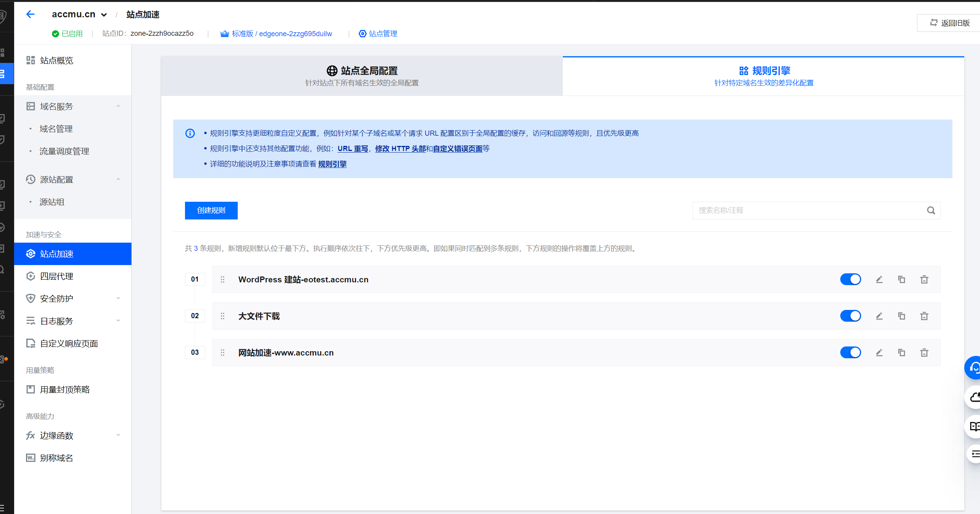
Task: Open 别称域名 in the sidebar
Action: pos(73,458)
